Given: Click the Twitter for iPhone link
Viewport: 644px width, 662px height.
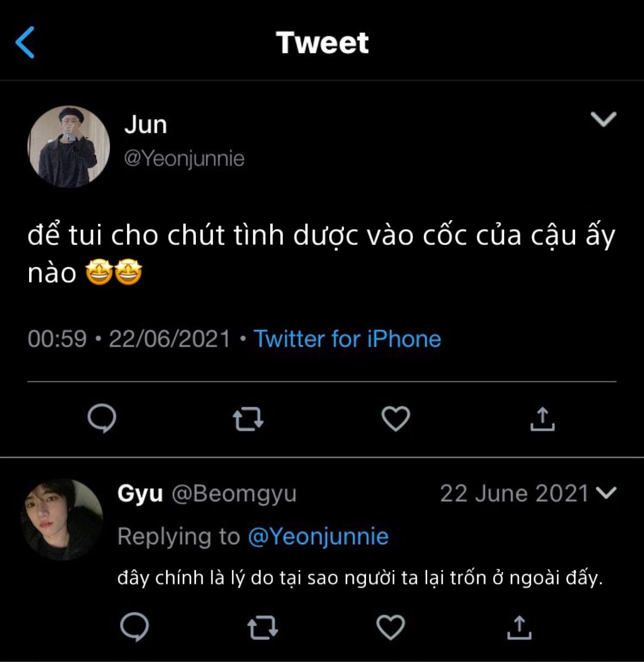Looking at the screenshot, I should pos(347,339).
